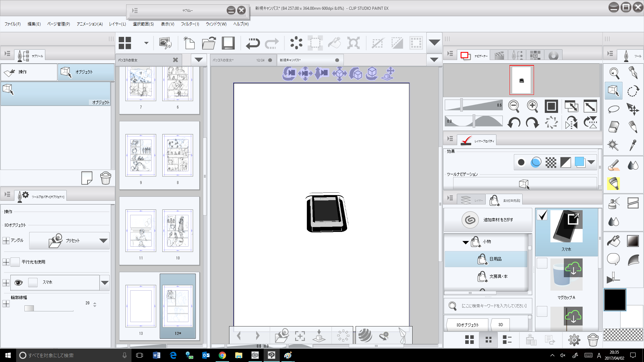Select the eraser tool

[613, 127]
